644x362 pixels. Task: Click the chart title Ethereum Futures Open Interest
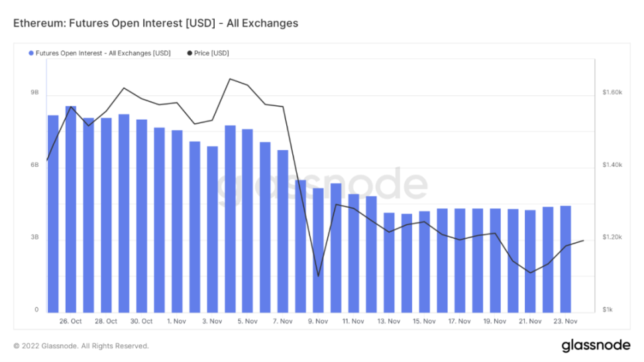click(x=156, y=23)
